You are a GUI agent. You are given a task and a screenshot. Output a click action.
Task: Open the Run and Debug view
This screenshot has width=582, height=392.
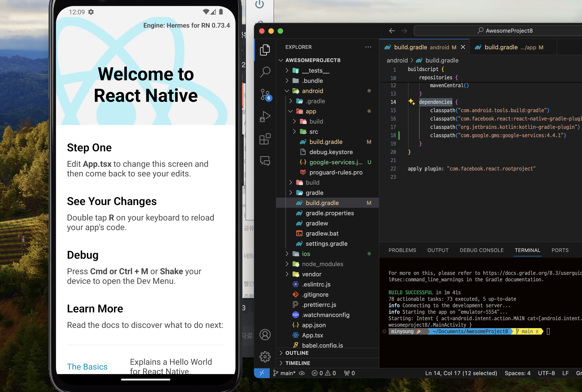point(265,116)
